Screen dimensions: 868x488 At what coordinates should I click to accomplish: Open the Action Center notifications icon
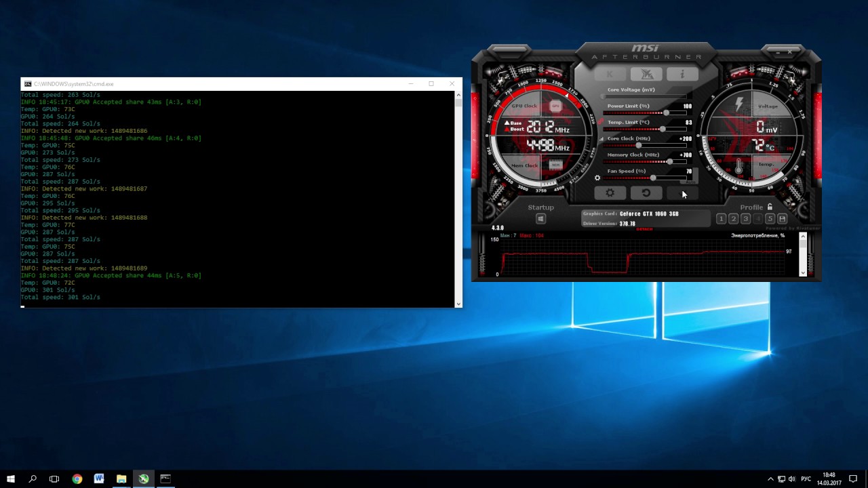pyautogui.click(x=853, y=479)
